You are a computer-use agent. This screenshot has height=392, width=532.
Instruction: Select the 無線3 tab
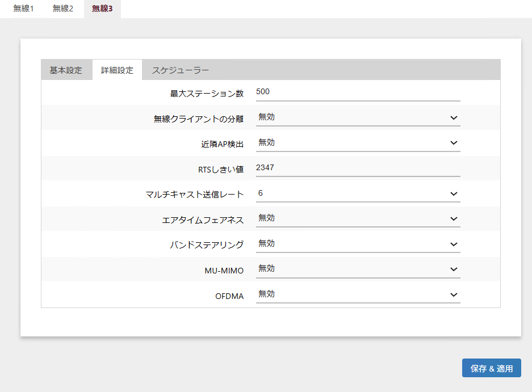coord(102,9)
